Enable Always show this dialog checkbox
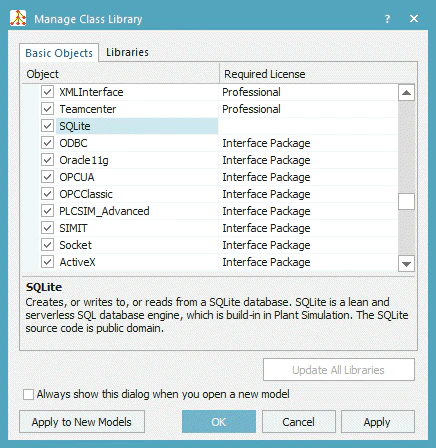Screen dimensions: 436x448 point(29,394)
